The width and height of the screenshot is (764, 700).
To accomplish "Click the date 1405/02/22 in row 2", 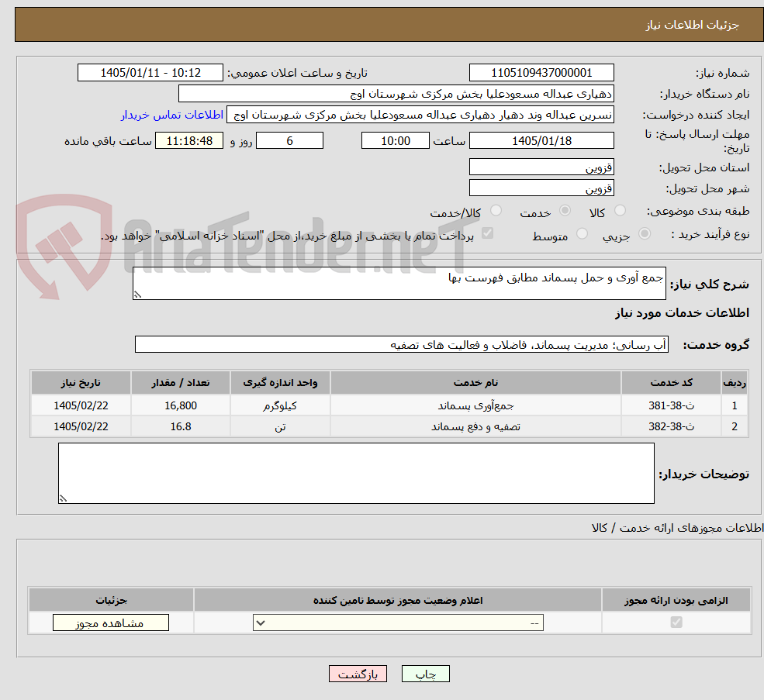I will [x=81, y=426].
